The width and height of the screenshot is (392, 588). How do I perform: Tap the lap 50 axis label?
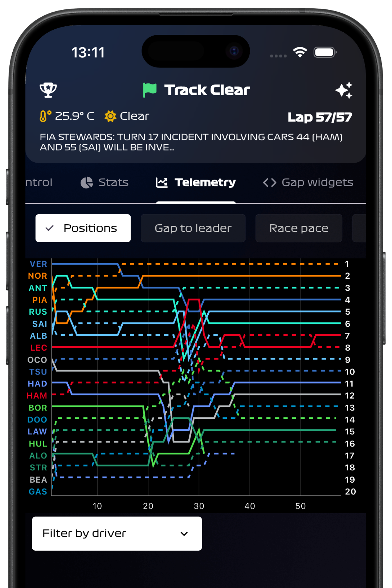click(301, 506)
